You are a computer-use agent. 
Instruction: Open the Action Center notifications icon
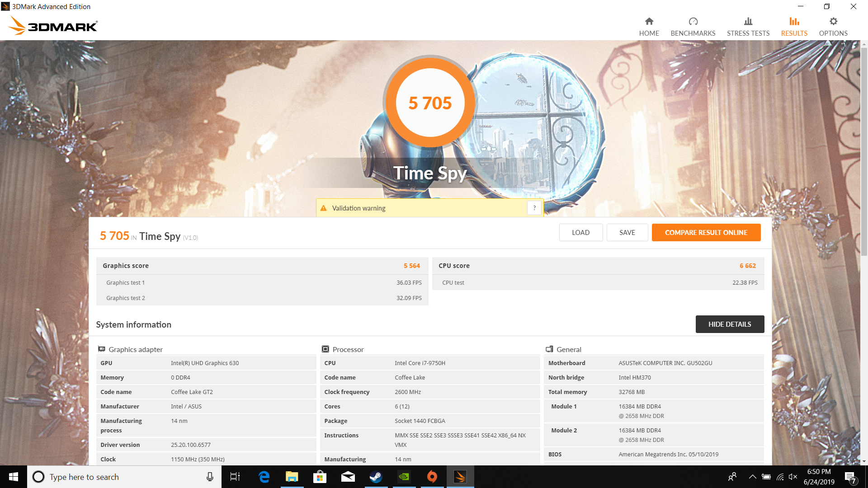[x=850, y=477]
